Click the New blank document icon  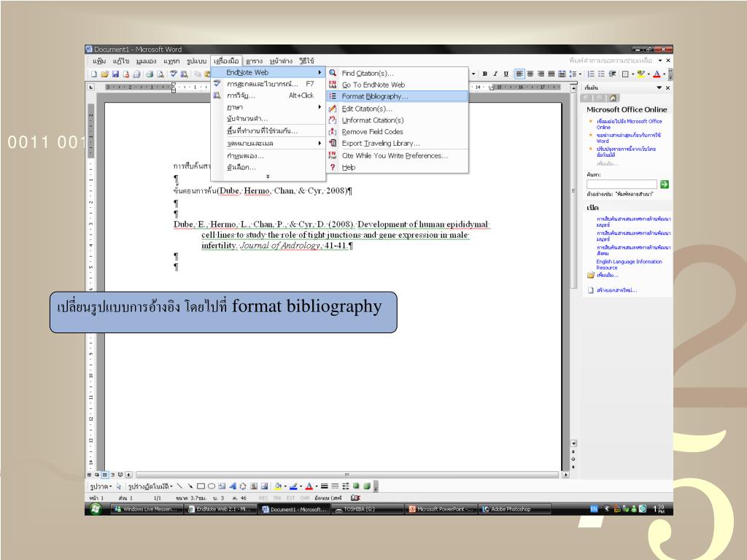(94, 74)
